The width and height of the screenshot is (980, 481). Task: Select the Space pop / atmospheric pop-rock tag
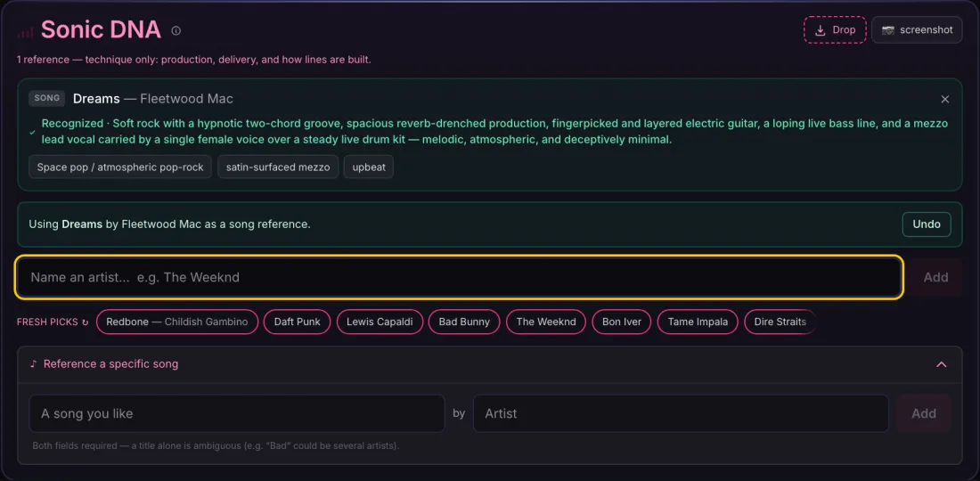[x=120, y=167]
